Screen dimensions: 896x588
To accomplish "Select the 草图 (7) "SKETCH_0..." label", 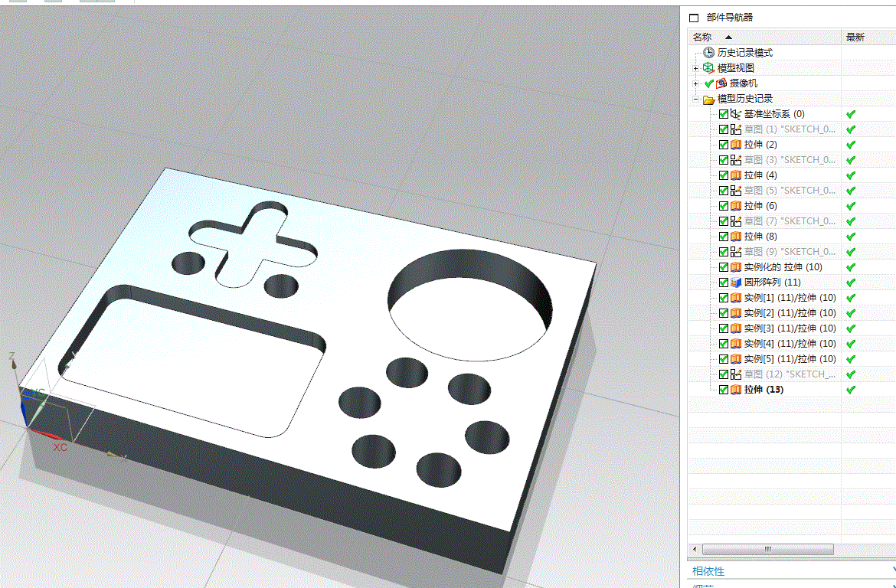I will pos(790,221).
